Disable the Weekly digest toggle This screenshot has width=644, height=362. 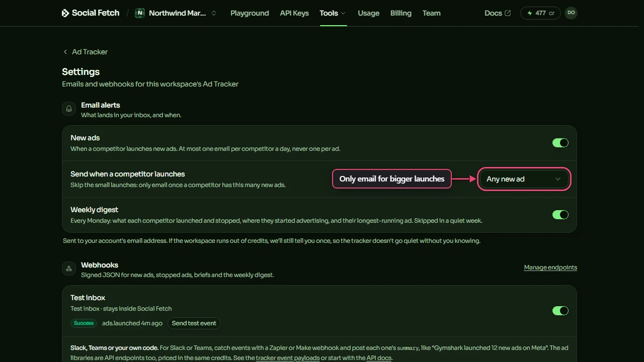560,215
